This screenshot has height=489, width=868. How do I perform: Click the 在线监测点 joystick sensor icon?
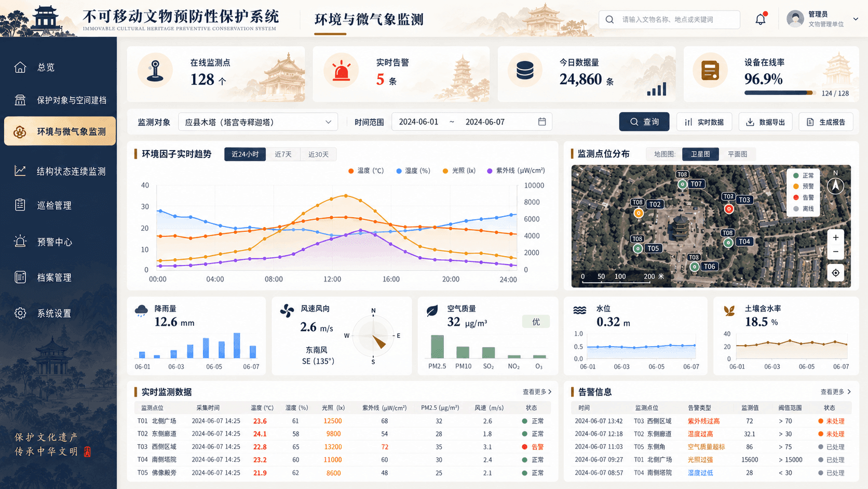[x=155, y=71]
